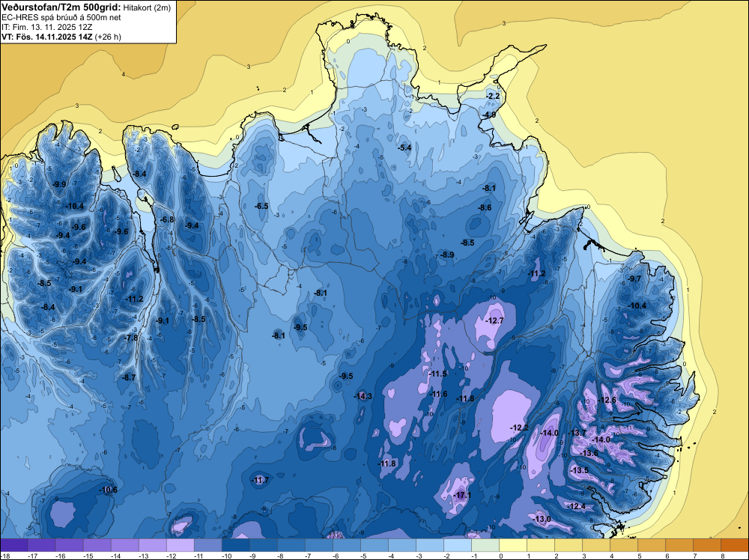Click the 'VT: Fös. 14.11.2025 14Z' valid time
The width and height of the screenshot is (749, 560).
[x=46, y=37]
